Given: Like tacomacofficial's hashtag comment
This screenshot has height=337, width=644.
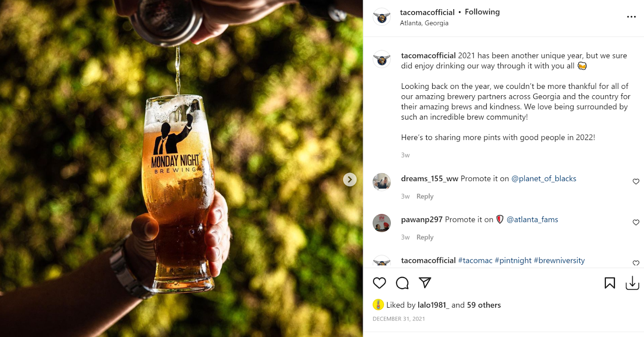Looking at the screenshot, I should 636,263.
